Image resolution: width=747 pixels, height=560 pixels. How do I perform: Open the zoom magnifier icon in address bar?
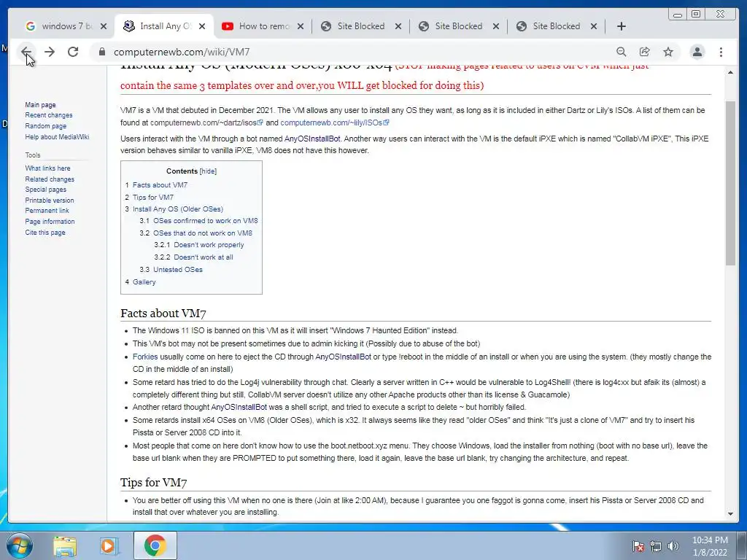pos(622,52)
